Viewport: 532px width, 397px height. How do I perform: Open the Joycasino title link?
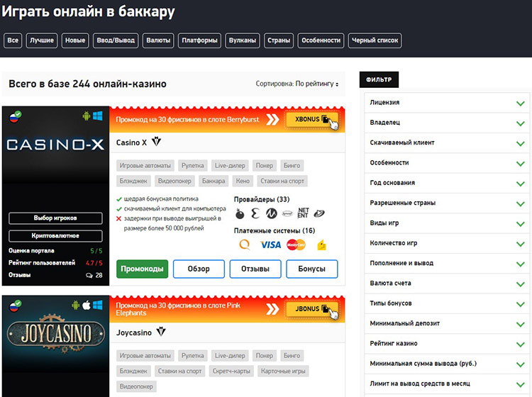134,332
